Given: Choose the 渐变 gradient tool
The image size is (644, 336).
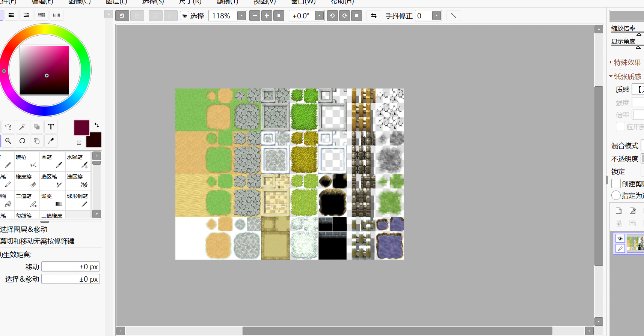Looking at the screenshot, I should point(52,200).
